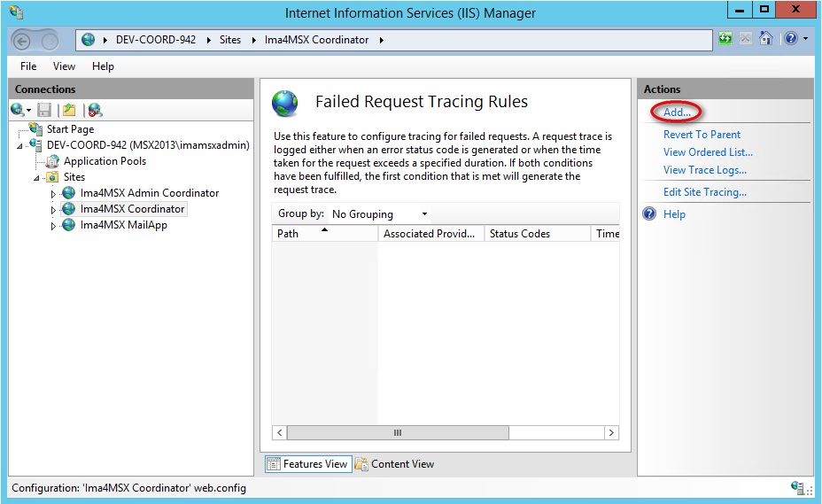Click the Help link in Actions pane
The width and height of the screenshot is (822, 504).
[674, 214]
